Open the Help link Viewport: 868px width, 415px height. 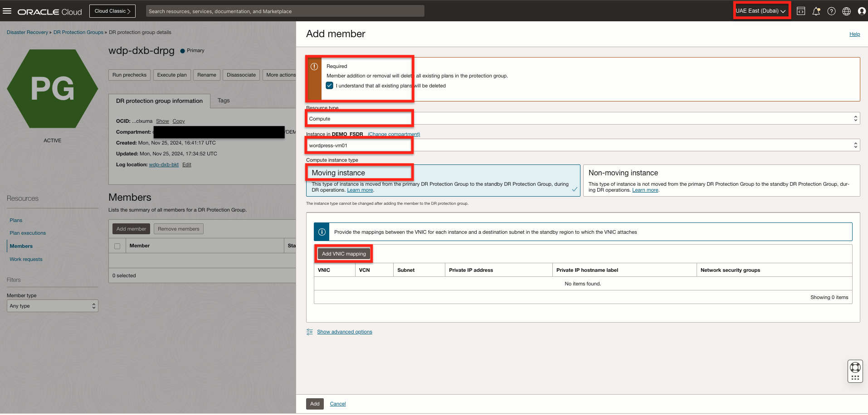tap(854, 34)
